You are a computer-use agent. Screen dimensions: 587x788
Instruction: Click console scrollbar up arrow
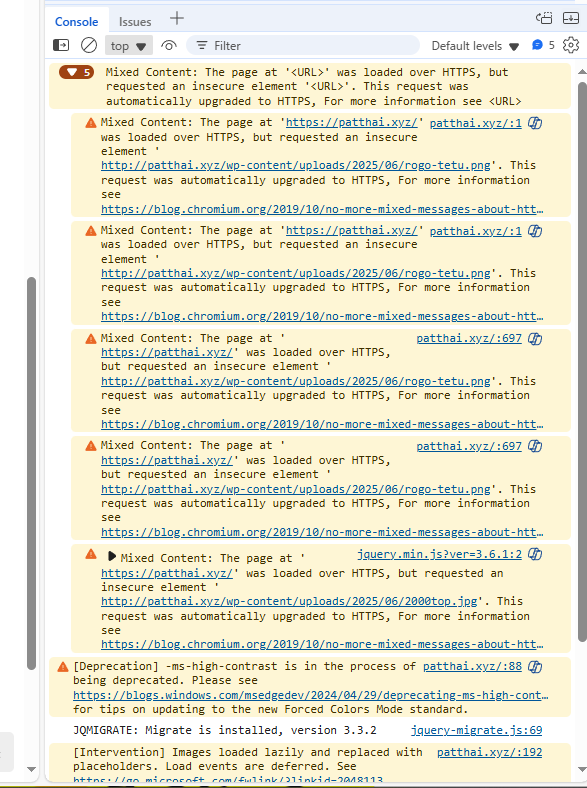[582, 72]
